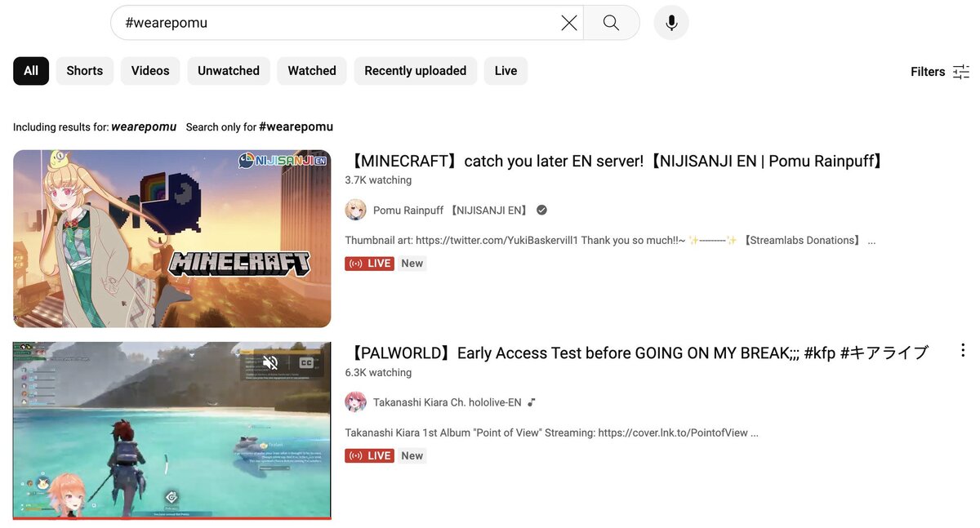Click the 'Point of View' album description text
This screenshot has height=528, width=980.
(x=551, y=433)
